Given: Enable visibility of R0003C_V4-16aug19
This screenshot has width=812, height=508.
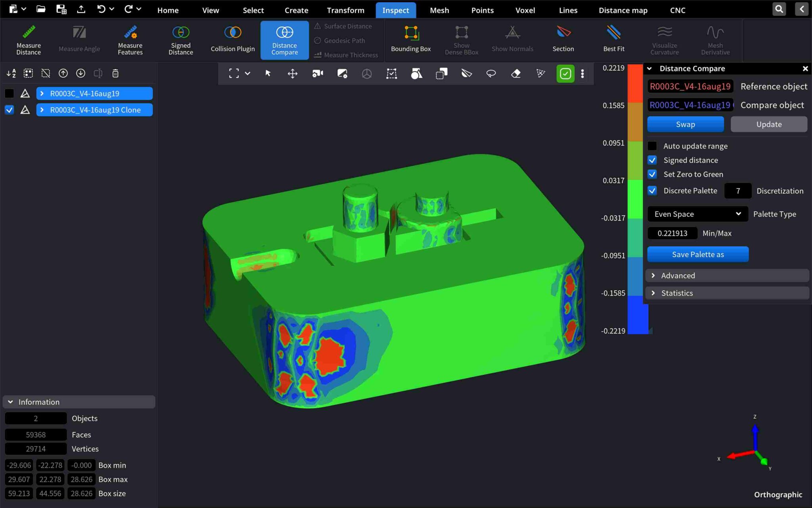Looking at the screenshot, I should [x=9, y=93].
